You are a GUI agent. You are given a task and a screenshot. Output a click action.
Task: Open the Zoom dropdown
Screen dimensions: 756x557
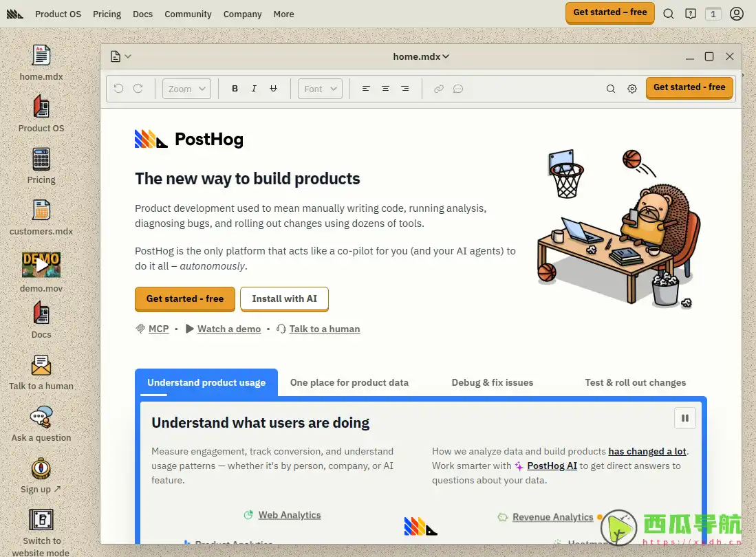(x=186, y=89)
